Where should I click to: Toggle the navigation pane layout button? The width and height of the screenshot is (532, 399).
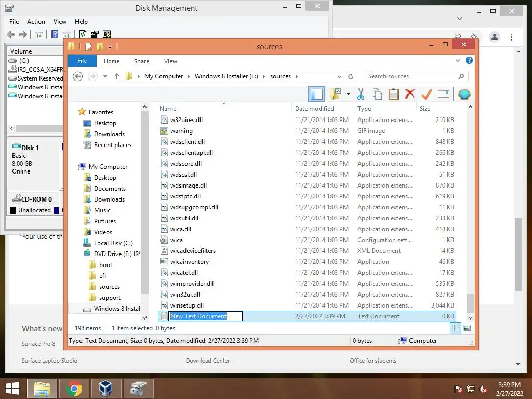pyautogui.click(x=316, y=94)
